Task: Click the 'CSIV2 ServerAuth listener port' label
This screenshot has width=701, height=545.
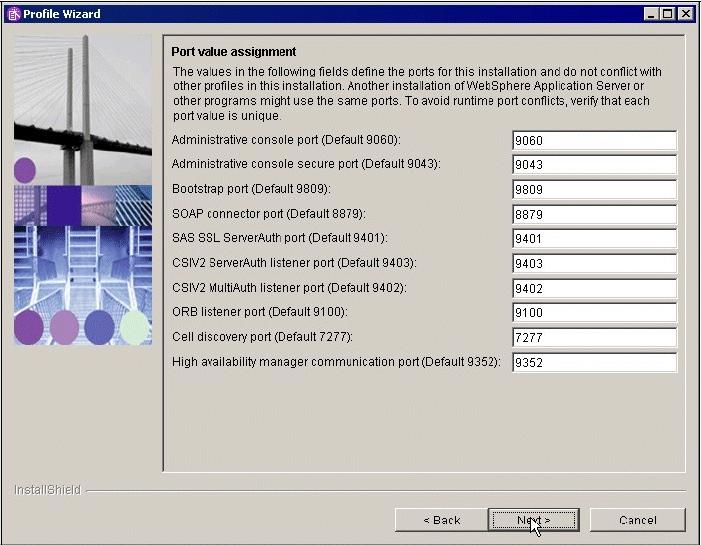Action: point(294,263)
